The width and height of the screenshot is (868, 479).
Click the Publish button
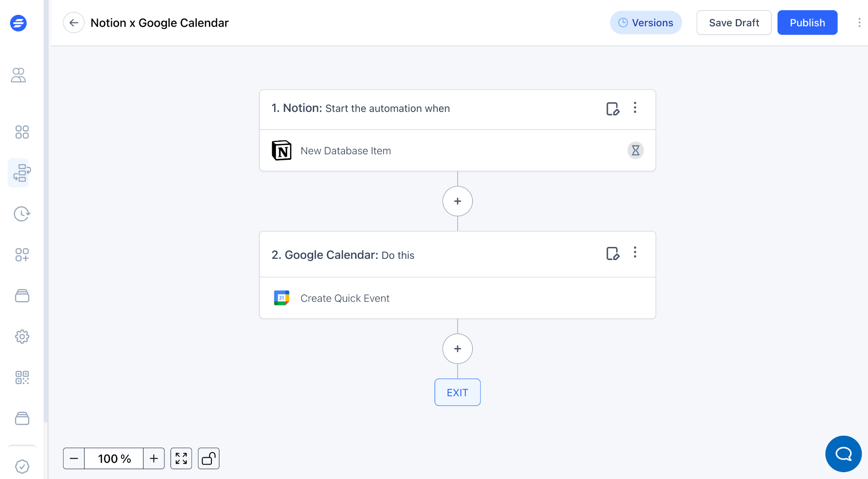point(807,22)
